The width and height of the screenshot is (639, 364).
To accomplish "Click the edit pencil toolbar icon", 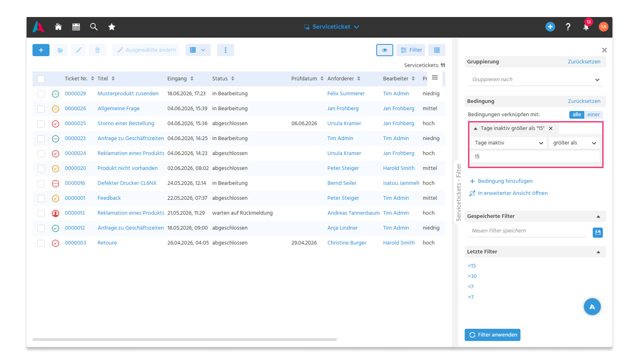I will pos(79,50).
